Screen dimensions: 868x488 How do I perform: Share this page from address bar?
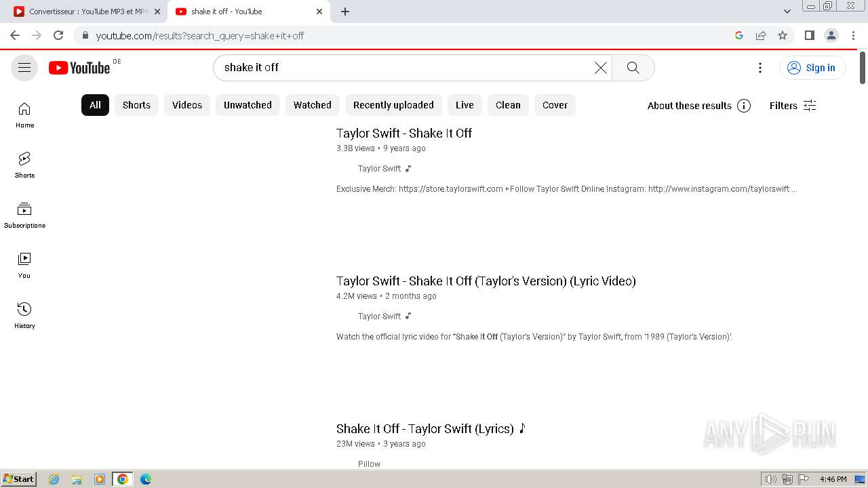tap(761, 35)
